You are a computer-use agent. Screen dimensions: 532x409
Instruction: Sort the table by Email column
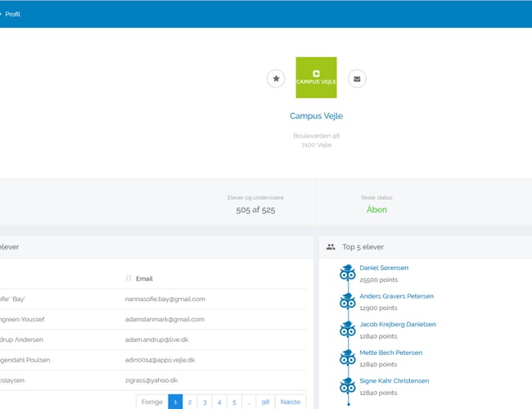(128, 278)
